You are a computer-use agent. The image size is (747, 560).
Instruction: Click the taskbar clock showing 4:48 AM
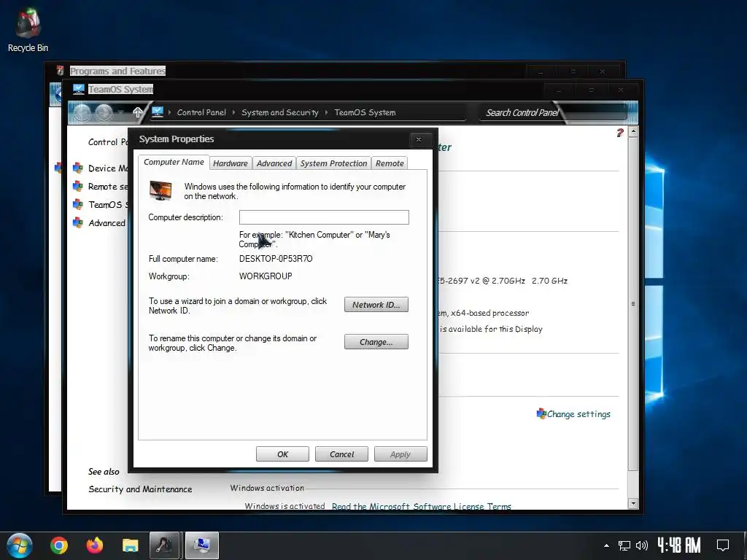tap(679, 545)
